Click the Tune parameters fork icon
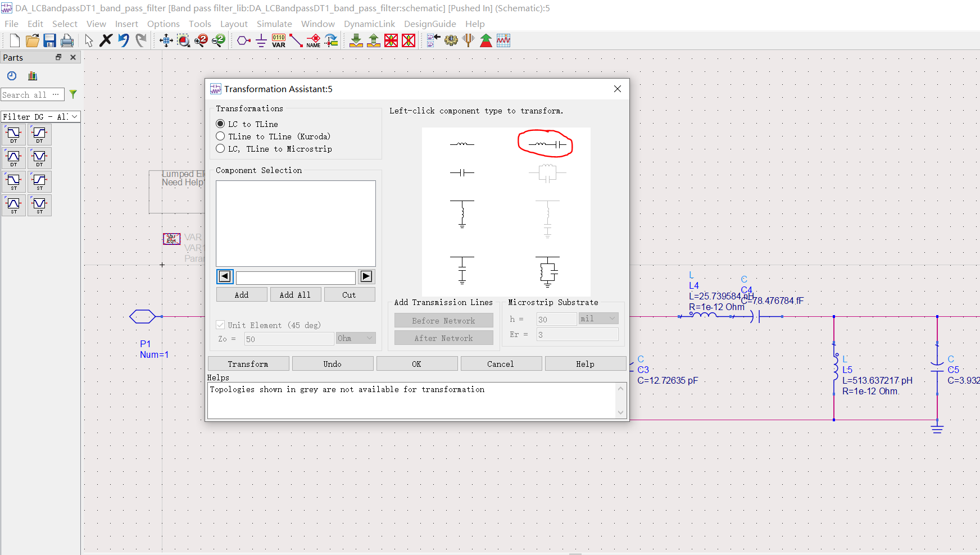This screenshot has width=980, height=555. coord(468,40)
